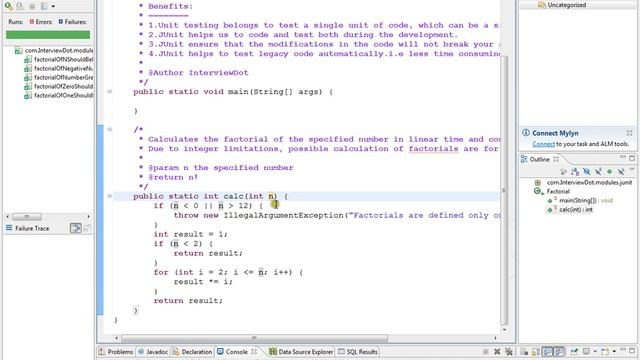640x360 pixels.
Task: Toggle the Console Show When Standard Out Changes icon
Action: (x=547, y=352)
